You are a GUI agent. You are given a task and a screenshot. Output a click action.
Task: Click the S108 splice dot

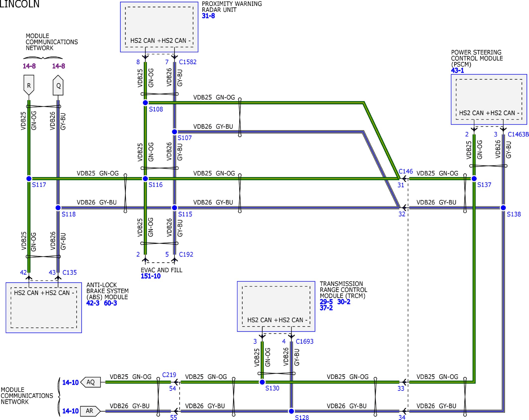click(145, 103)
